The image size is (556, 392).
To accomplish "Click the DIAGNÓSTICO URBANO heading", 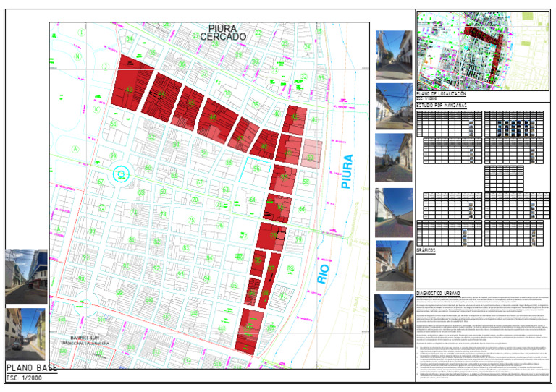I will tap(438, 293).
